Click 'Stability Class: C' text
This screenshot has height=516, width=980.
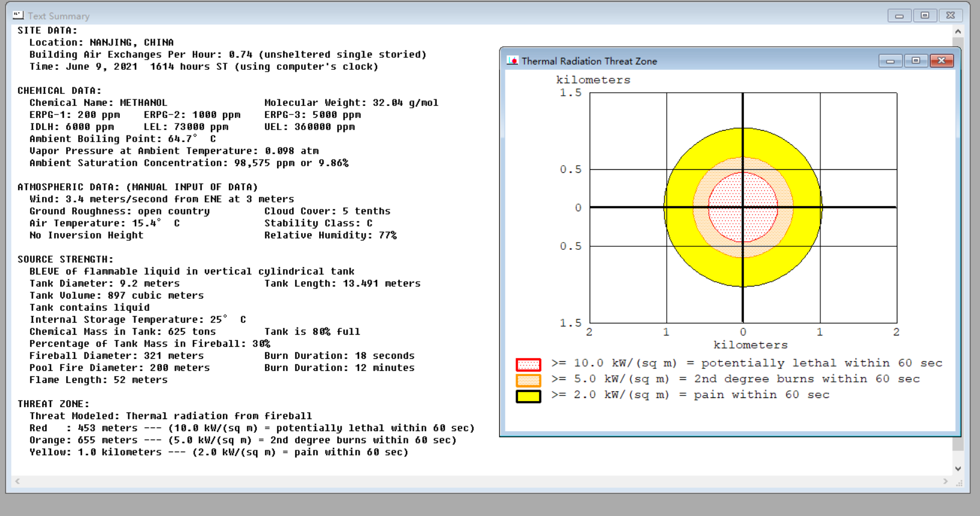click(319, 223)
